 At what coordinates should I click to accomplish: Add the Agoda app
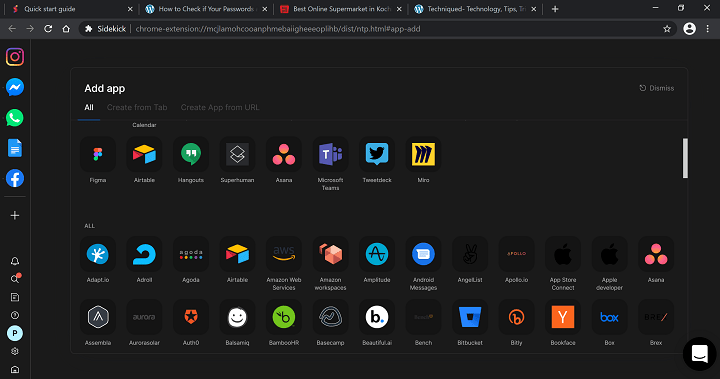[x=191, y=254]
